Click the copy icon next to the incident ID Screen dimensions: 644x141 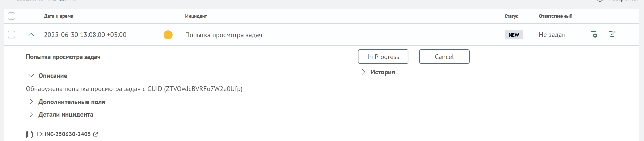pos(30,134)
